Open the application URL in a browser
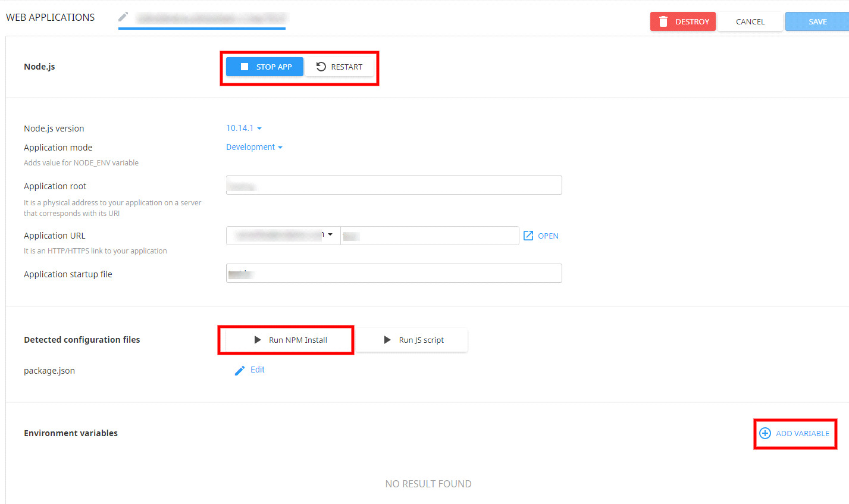849x504 pixels. [x=540, y=235]
